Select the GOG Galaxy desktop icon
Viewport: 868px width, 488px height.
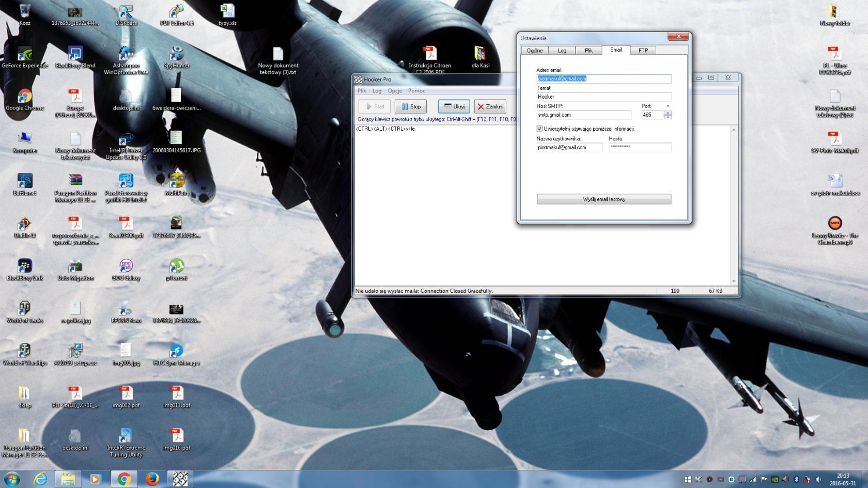click(x=126, y=270)
